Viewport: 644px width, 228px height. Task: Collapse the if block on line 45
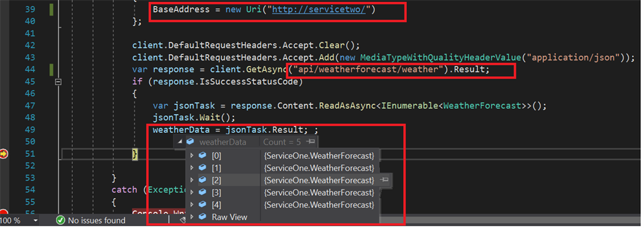[58, 82]
